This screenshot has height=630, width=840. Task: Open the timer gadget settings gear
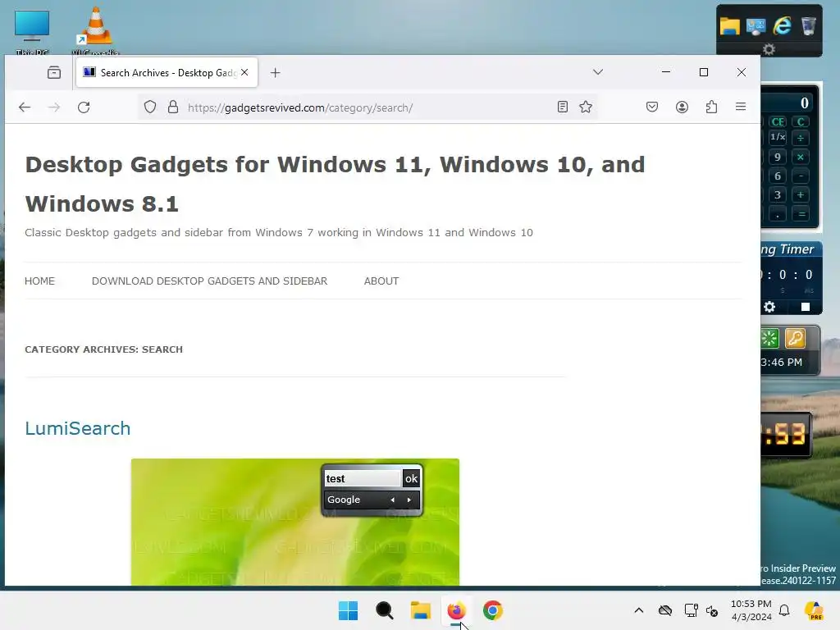[769, 307]
